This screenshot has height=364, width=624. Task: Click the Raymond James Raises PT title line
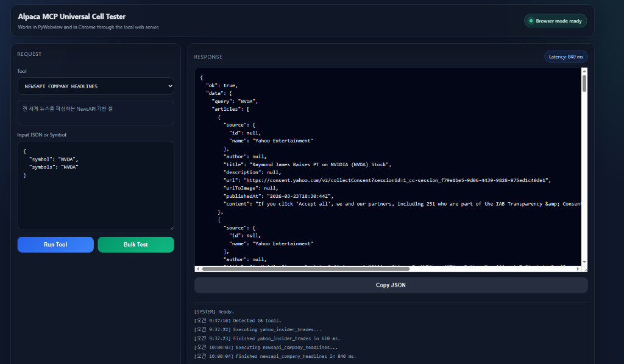(x=307, y=164)
